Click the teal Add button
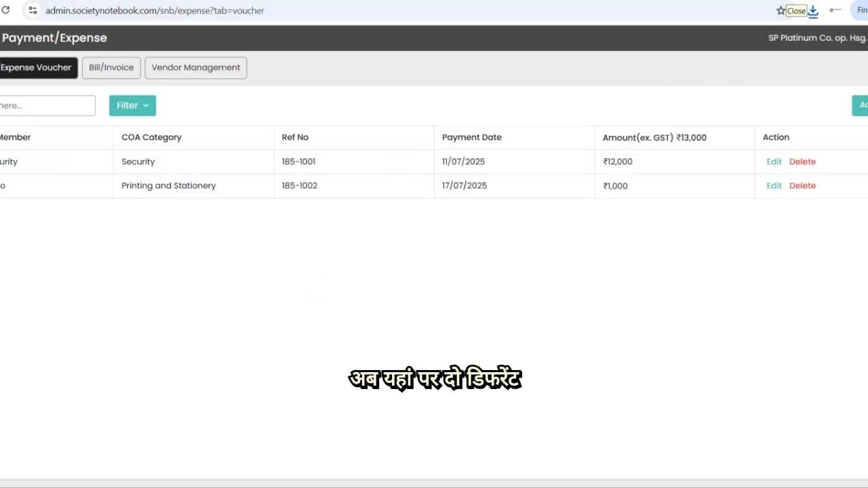 click(860, 105)
